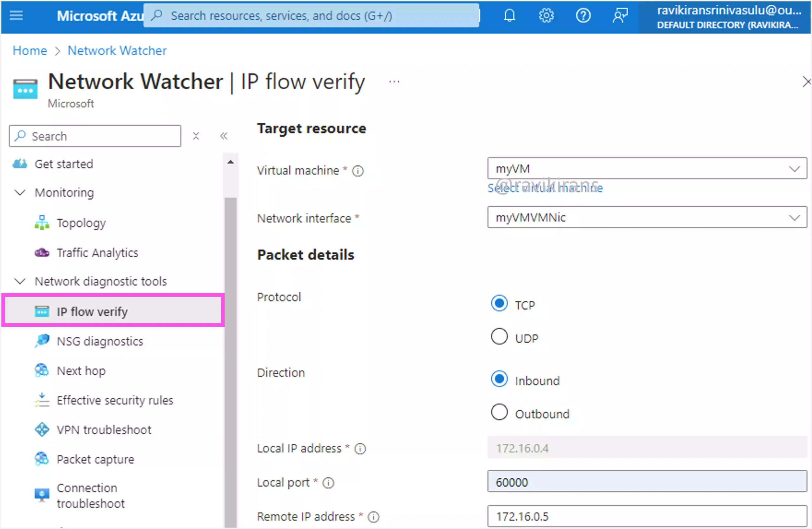Image resolution: width=812 pixels, height=529 pixels.
Task: Open the feedback icon
Action: (x=620, y=16)
